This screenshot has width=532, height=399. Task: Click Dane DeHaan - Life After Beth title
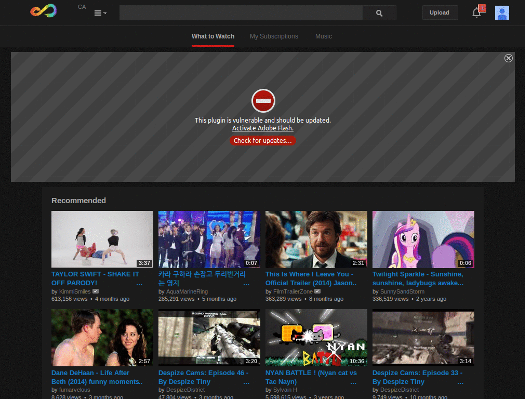[x=97, y=377]
